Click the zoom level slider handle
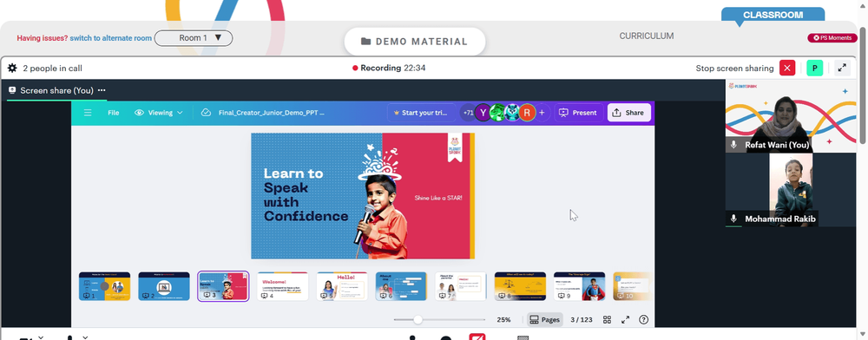 pos(418,319)
